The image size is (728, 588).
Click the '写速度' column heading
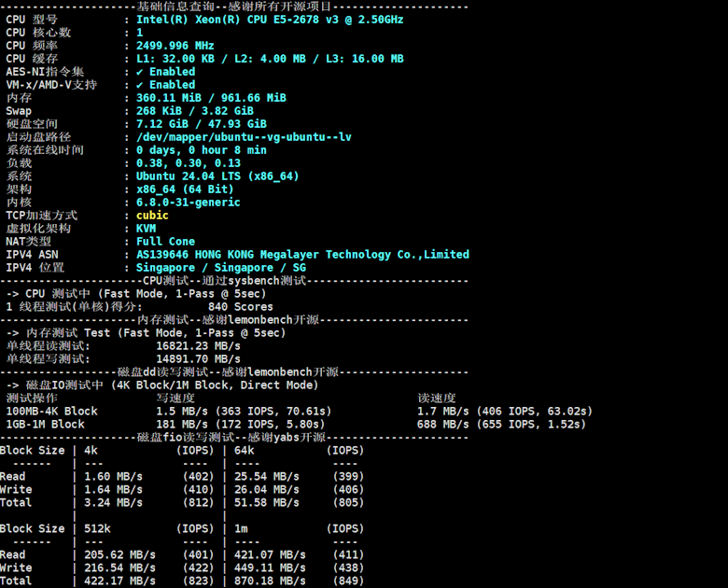[x=175, y=399]
